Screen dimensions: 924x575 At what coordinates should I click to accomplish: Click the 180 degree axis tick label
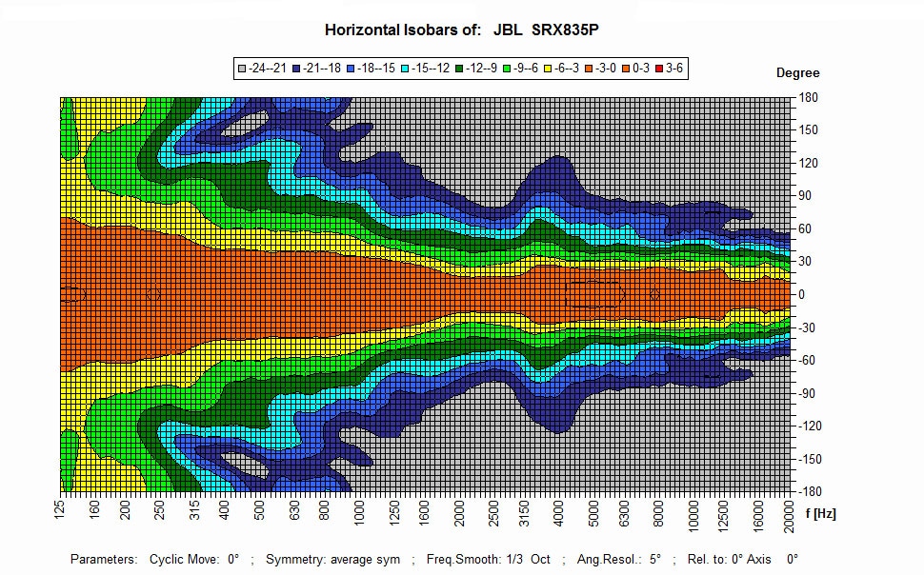pyautogui.click(x=808, y=97)
